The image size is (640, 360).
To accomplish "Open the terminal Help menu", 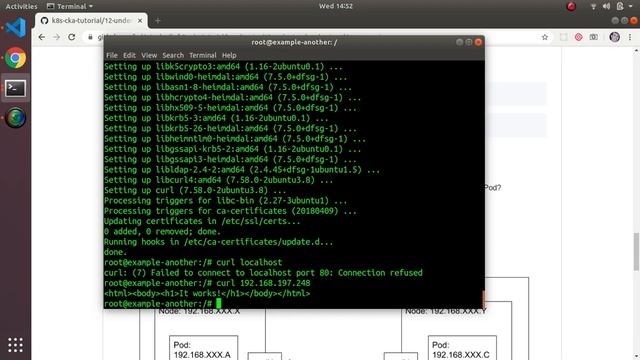I will [x=229, y=55].
